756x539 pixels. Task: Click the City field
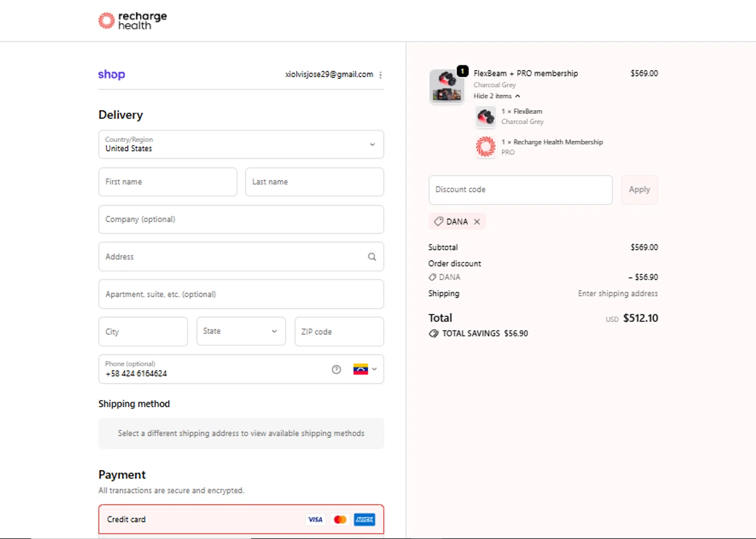pos(143,331)
